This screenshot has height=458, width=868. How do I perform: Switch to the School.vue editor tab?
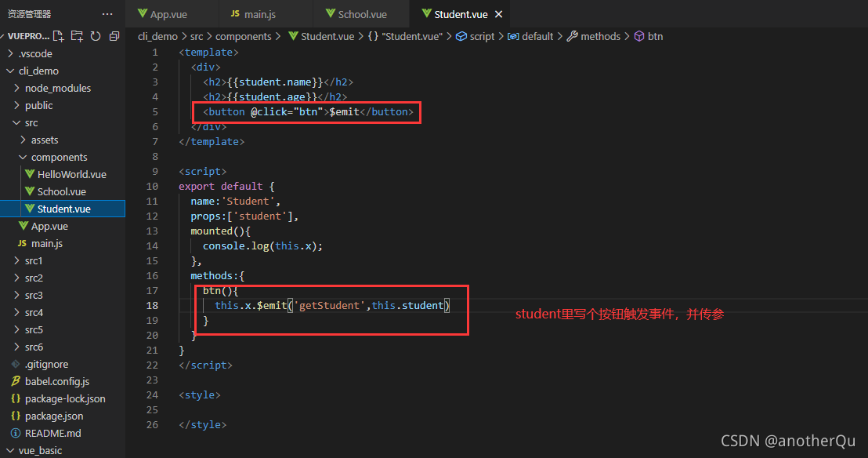[361, 14]
